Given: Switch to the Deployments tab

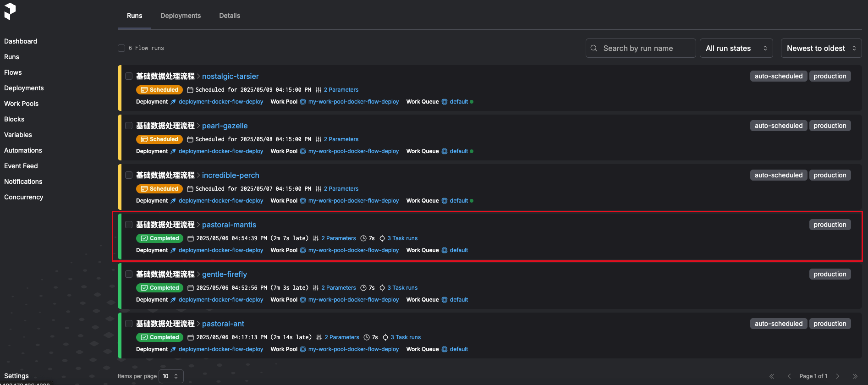Looking at the screenshot, I should [181, 16].
